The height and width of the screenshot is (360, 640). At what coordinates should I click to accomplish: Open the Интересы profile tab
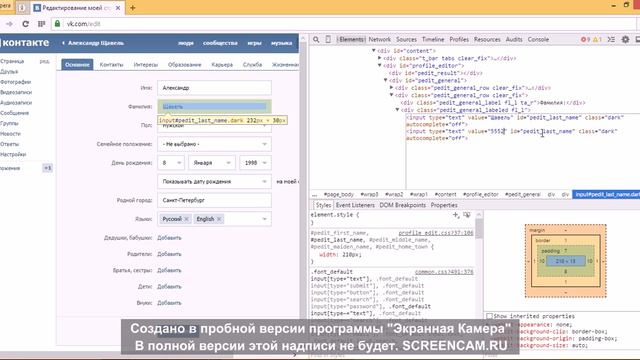146,64
